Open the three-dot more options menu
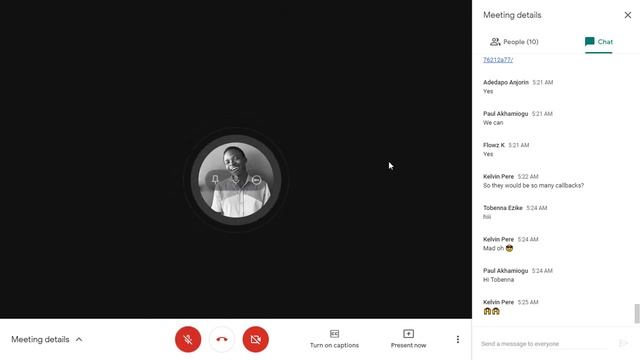640x360 pixels. tap(458, 339)
